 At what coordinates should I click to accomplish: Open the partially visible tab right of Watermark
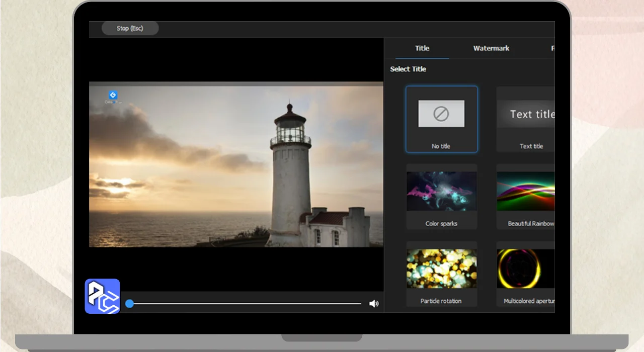pyautogui.click(x=552, y=48)
